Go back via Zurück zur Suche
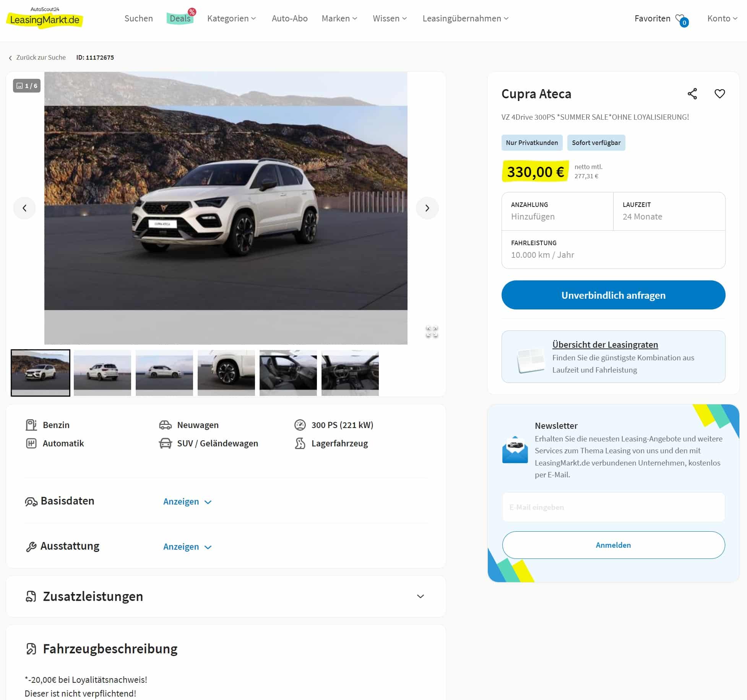Viewport: 747px width, 700px height. [x=37, y=57]
